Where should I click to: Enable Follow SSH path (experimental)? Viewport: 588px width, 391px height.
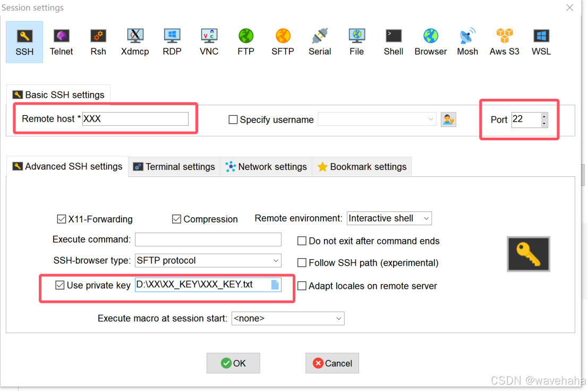[x=302, y=263]
